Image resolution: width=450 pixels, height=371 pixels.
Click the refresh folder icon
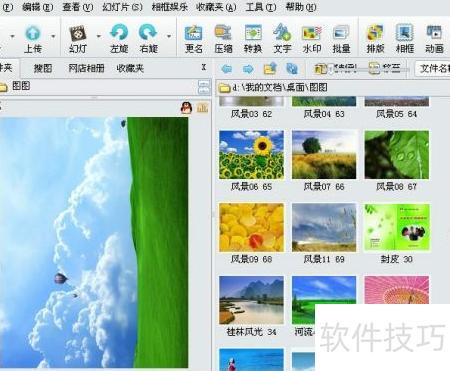click(292, 68)
